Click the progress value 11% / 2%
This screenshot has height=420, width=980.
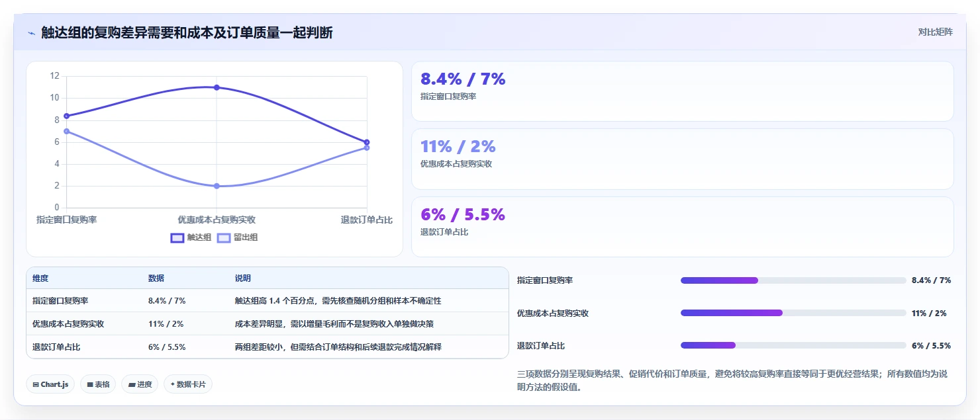[929, 313]
